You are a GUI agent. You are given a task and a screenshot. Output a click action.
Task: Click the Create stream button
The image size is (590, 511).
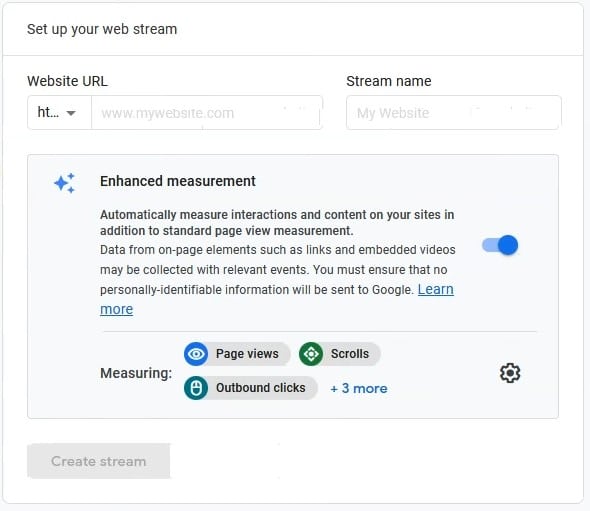click(99, 461)
